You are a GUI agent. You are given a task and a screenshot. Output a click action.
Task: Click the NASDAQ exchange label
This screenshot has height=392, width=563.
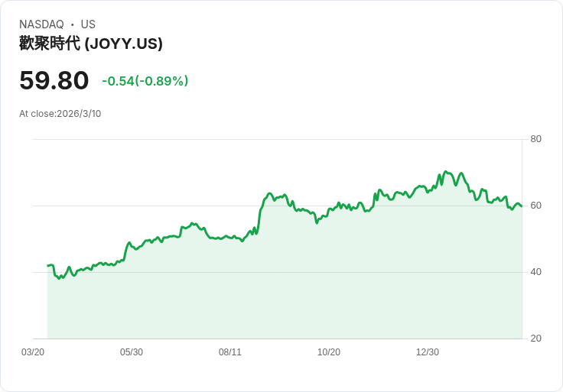[41, 24]
